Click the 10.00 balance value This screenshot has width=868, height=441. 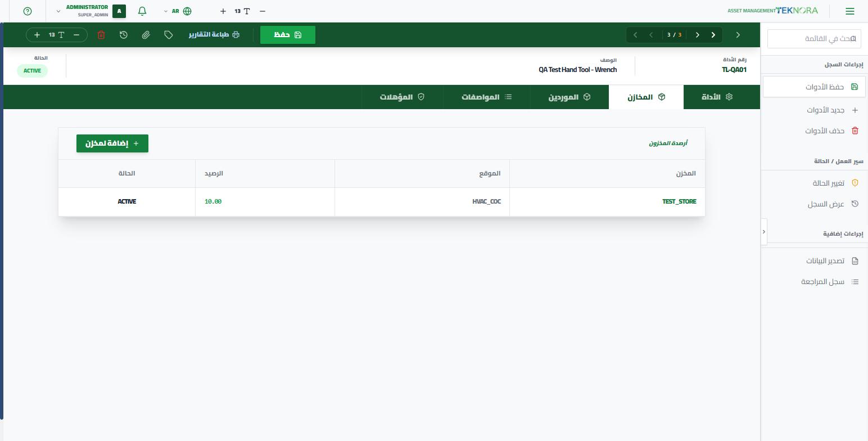(x=213, y=201)
